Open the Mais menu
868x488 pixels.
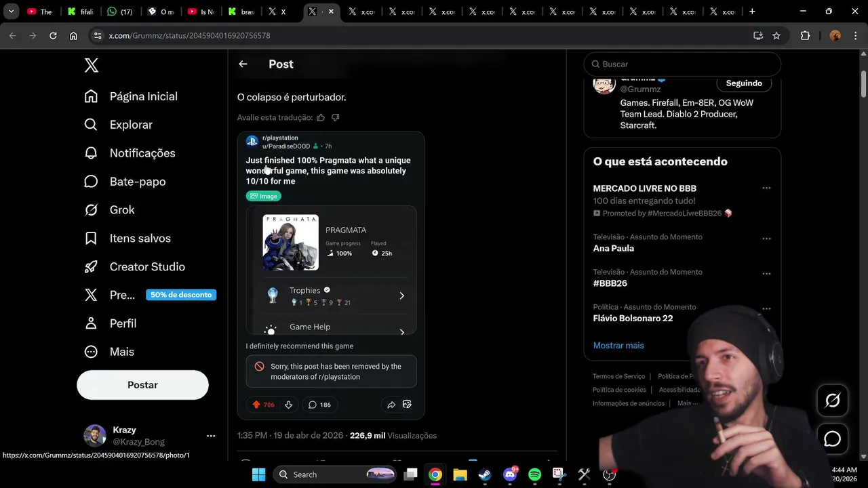109,352
